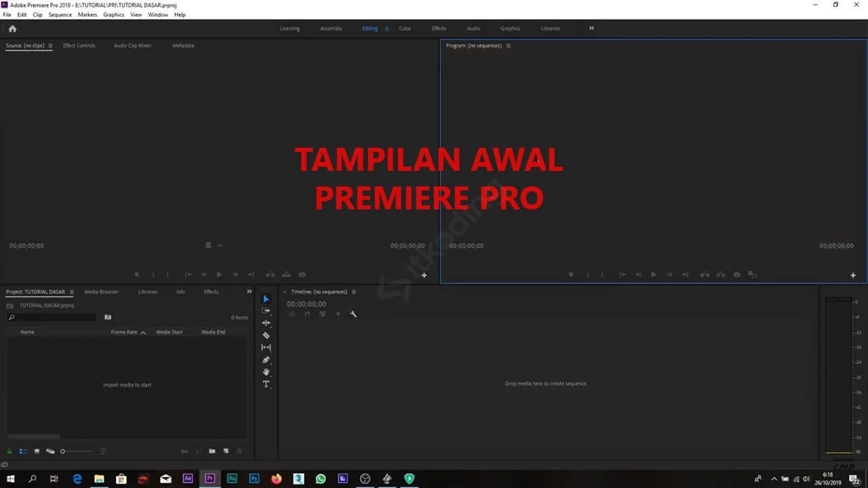
Task: Switch to the Learning workspace
Action: coord(290,28)
